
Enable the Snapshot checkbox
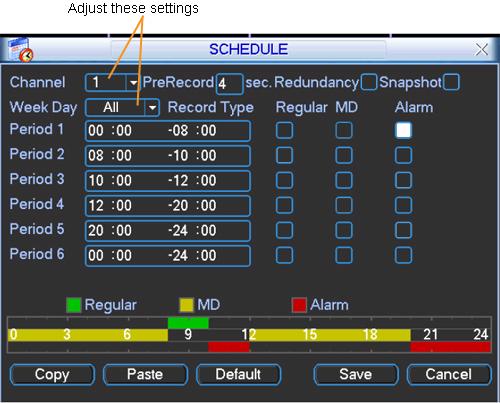coord(452,82)
